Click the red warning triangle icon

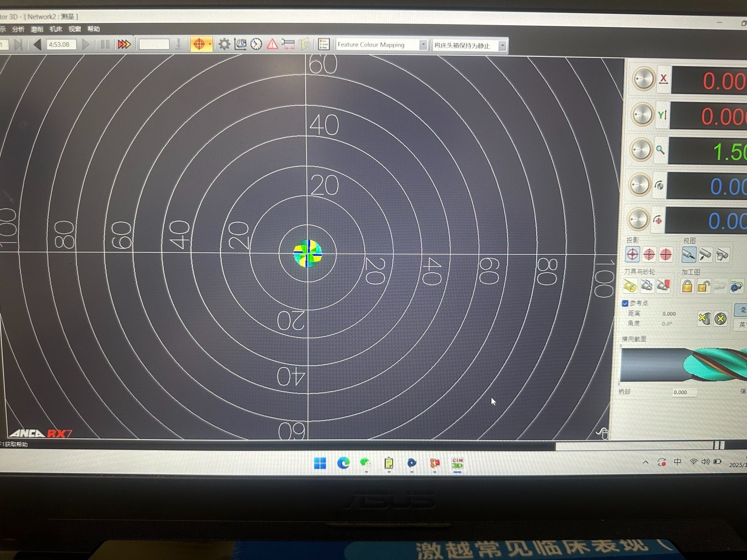[x=272, y=44]
